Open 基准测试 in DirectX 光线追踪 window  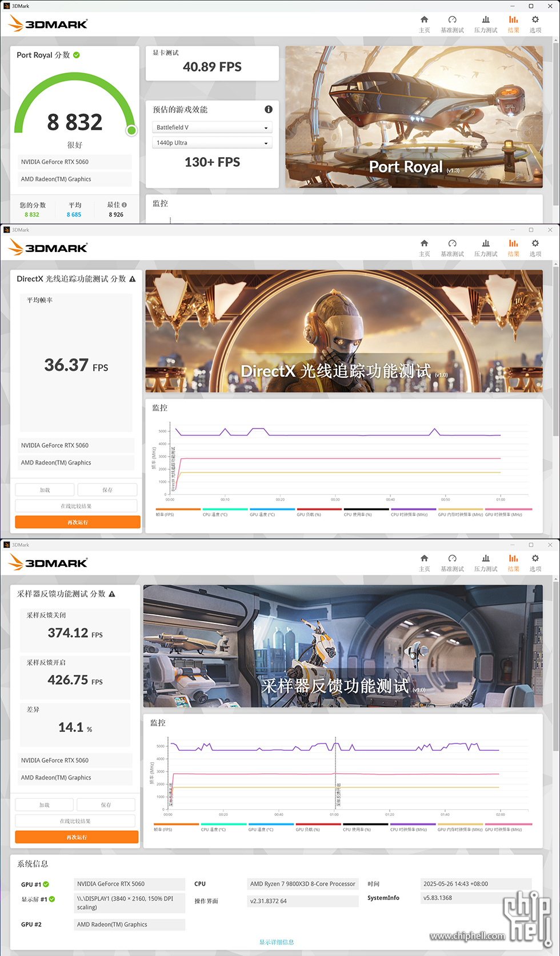[x=452, y=248]
